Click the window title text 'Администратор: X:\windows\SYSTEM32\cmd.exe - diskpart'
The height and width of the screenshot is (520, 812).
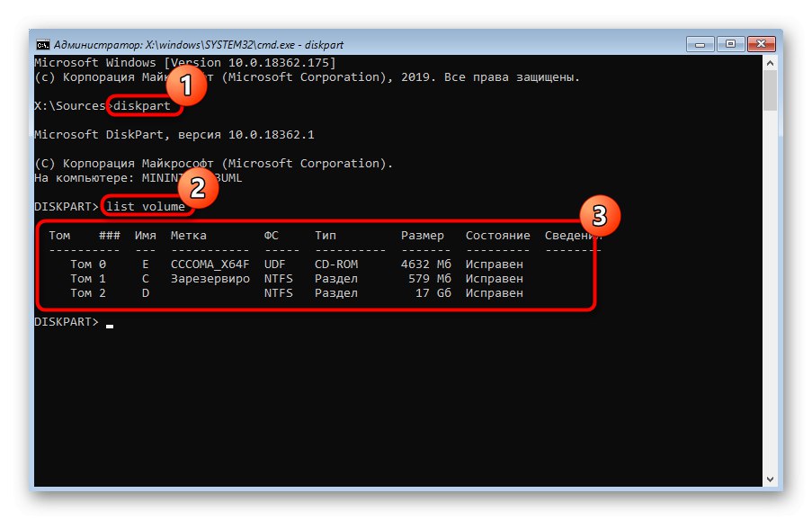[199, 45]
